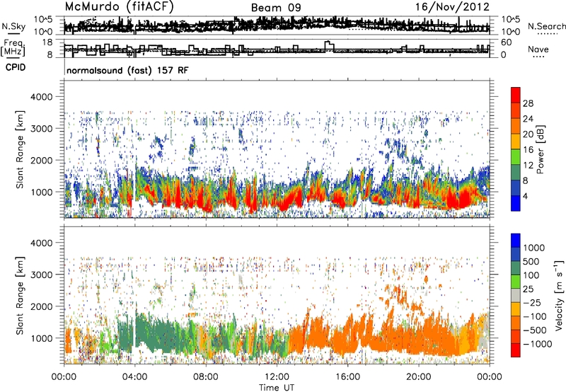
Task: Pick the orange Velocity swatch between -500 and -100
Action: [516, 323]
